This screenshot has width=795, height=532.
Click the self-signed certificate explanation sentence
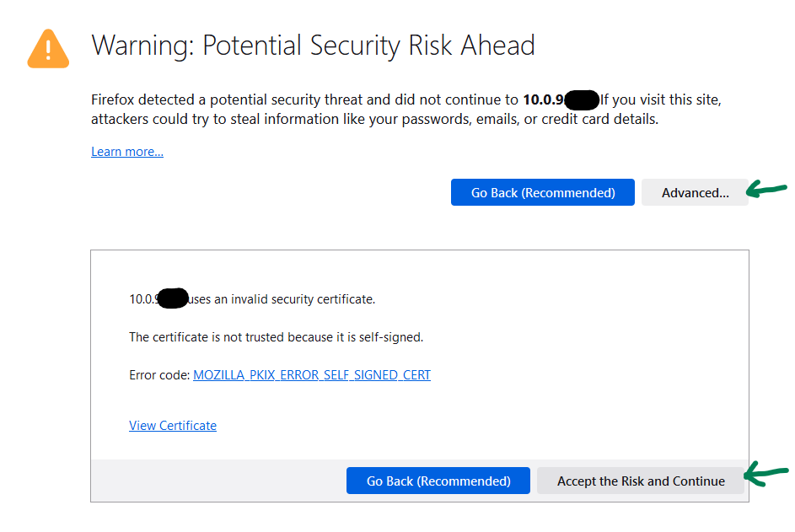point(276,337)
